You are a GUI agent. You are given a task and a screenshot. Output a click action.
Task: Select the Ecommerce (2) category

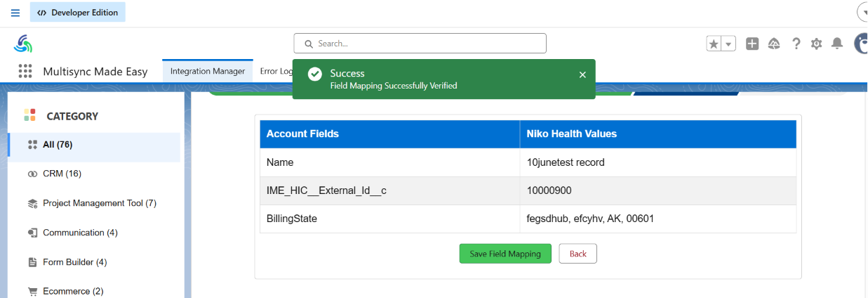click(x=94, y=291)
